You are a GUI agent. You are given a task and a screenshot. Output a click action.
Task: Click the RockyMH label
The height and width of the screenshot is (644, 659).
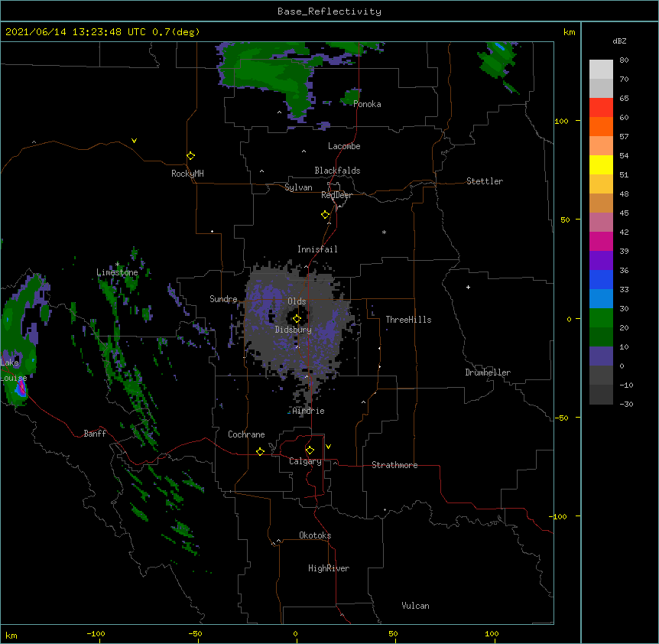(x=187, y=174)
